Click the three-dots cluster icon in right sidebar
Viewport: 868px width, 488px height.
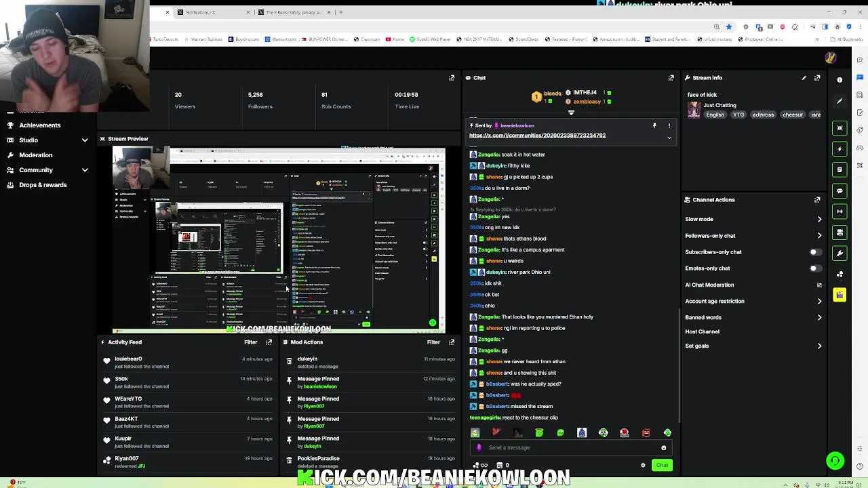840,274
